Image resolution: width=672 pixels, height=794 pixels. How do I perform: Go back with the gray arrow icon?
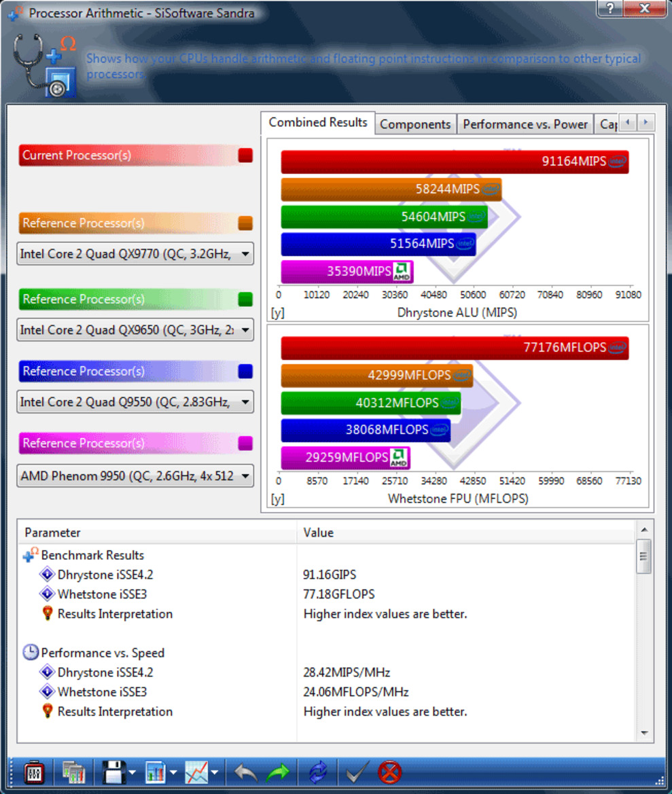pos(245,773)
